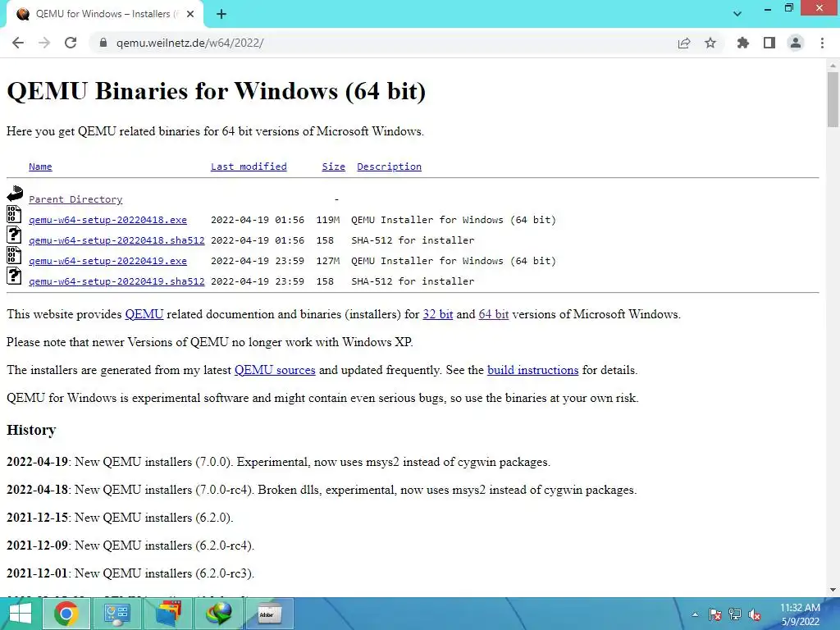Click the Parent Directory folder icon

pos(15,194)
